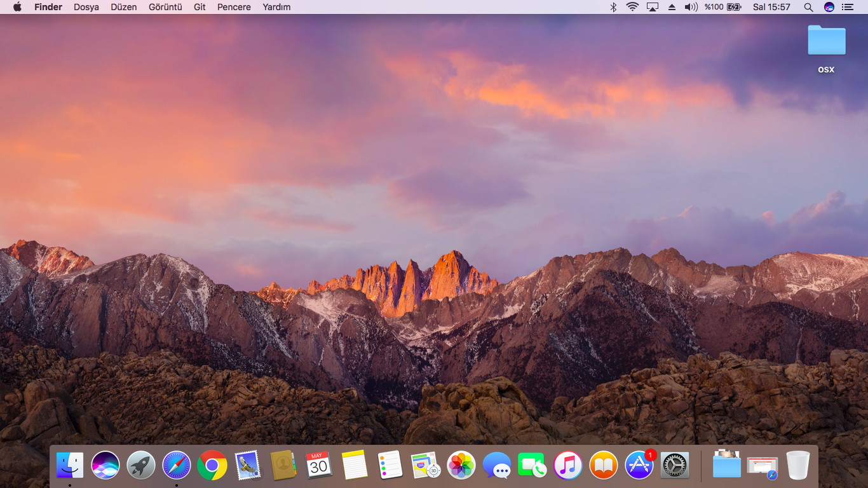Open the Trash in the Dock

pos(798,466)
